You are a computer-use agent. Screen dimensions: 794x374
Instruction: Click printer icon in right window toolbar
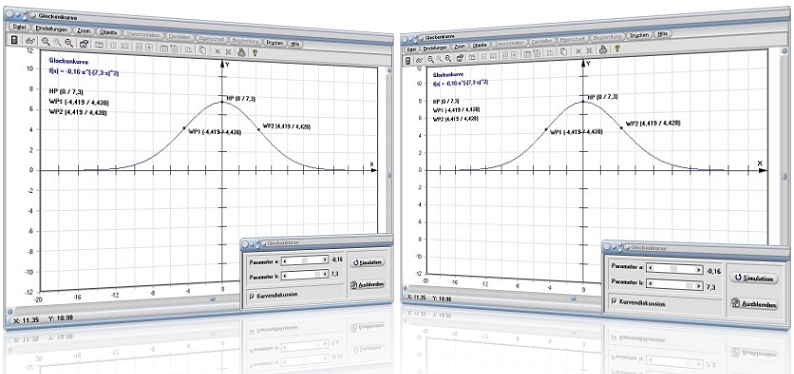[603, 49]
